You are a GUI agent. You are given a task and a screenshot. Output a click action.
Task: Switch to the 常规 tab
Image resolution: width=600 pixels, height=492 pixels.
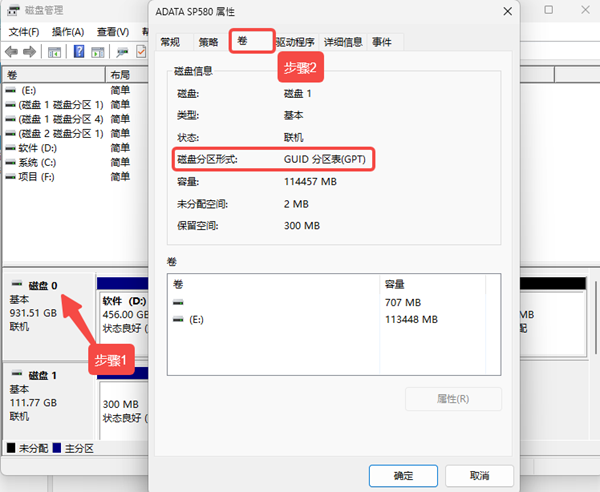(x=171, y=42)
